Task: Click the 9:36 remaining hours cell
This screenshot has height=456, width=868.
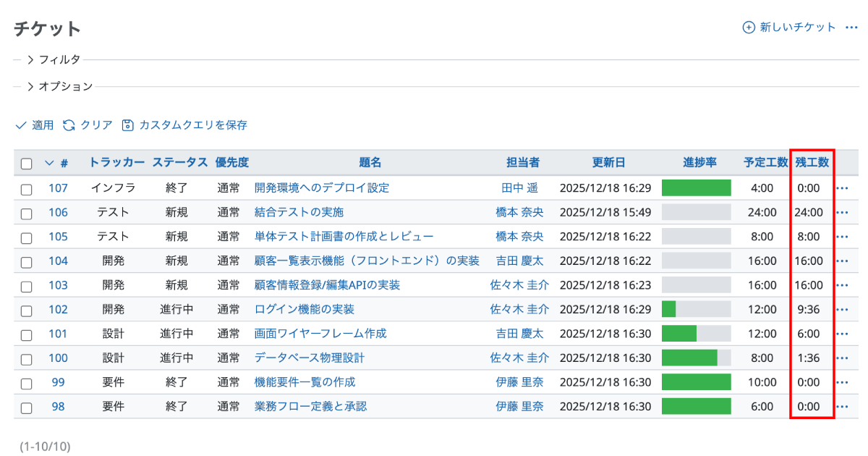Action: 809,309
